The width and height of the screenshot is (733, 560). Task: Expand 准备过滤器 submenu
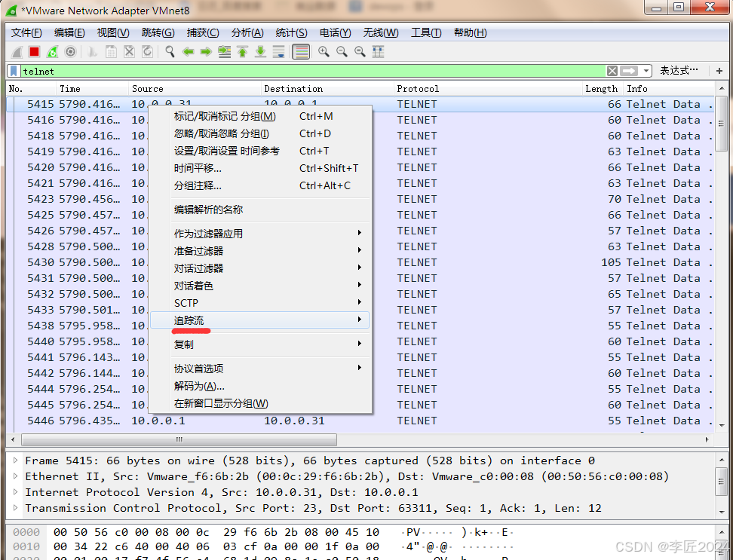click(x=260, y=251)
